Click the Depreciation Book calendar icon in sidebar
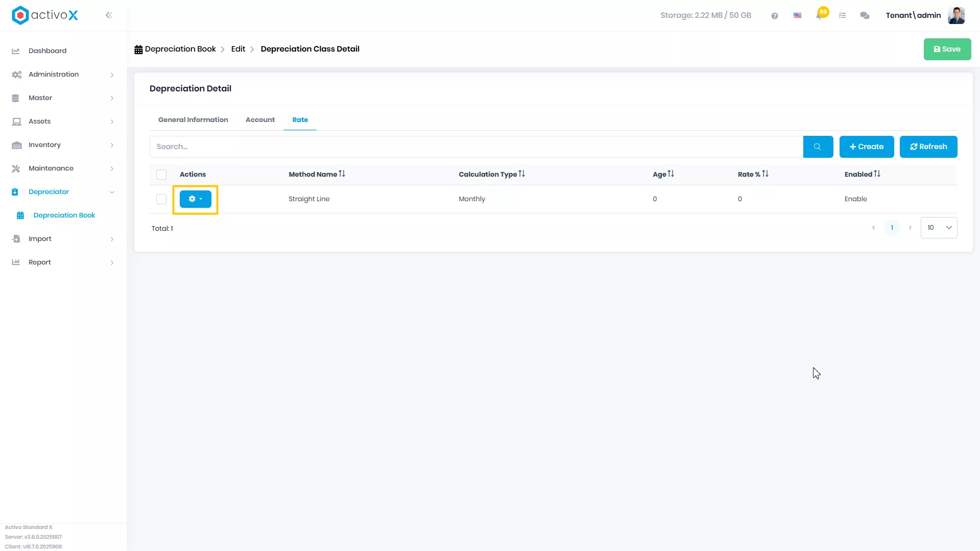The image size is (980, 551). click(20, 215)
